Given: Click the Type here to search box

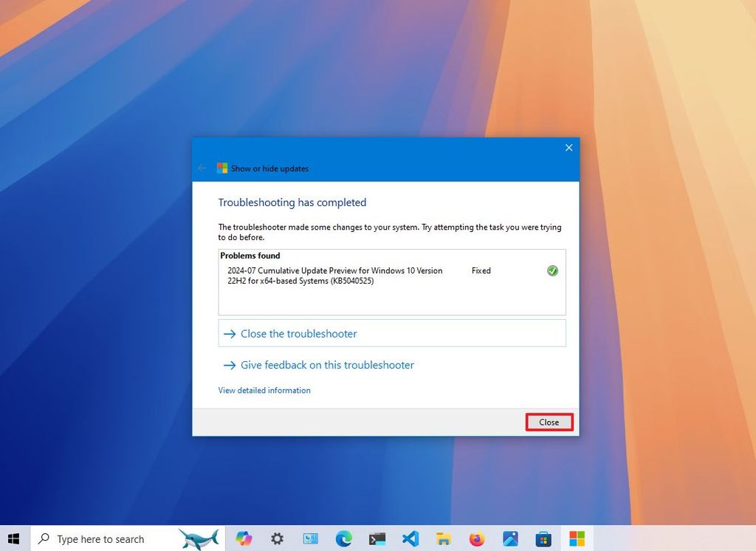Looking at the screenshot, I should [103, 538].
